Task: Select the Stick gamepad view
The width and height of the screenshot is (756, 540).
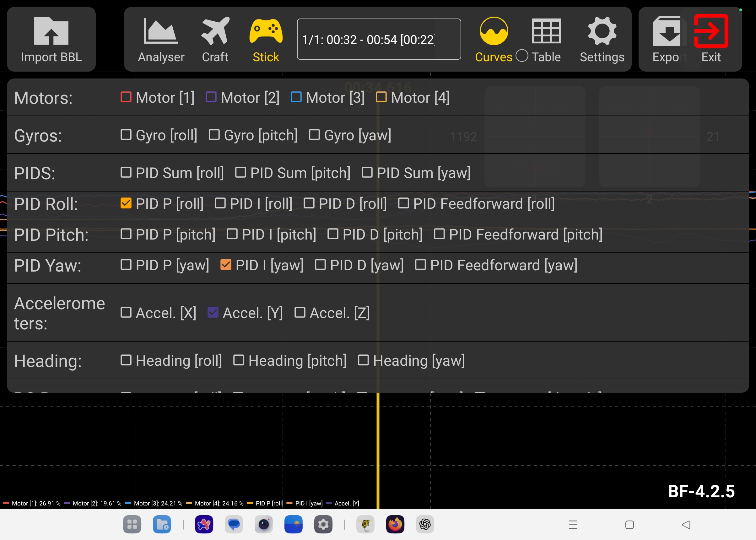Action: [x=266, y=31]
